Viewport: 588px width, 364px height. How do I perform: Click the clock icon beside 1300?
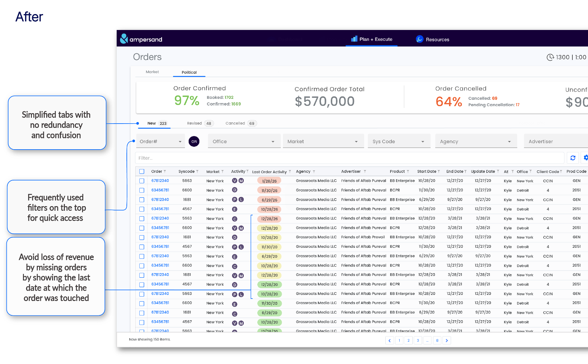point(550,57)
